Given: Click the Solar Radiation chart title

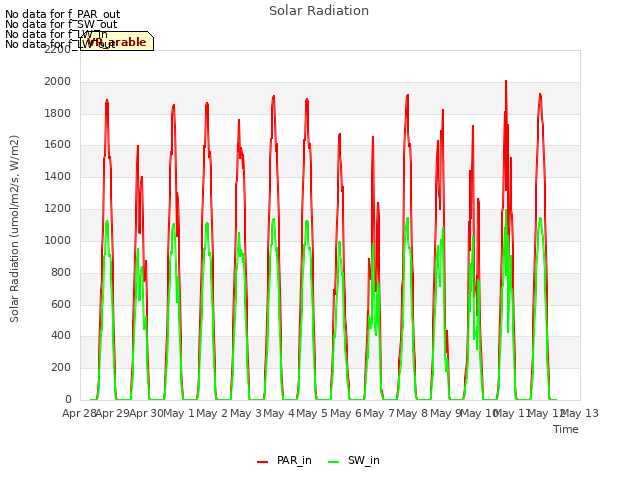Looking at the screenshot, I should 319,11.
